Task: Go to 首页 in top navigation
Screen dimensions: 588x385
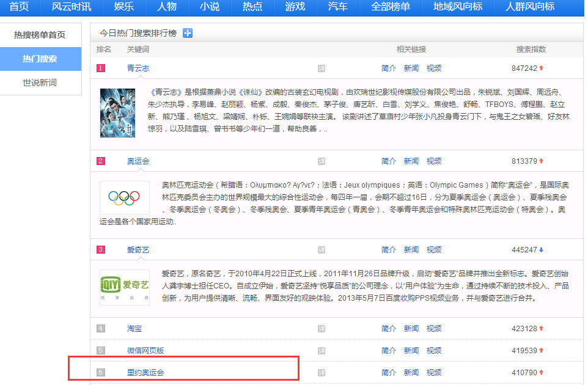Action: [19, 6]
